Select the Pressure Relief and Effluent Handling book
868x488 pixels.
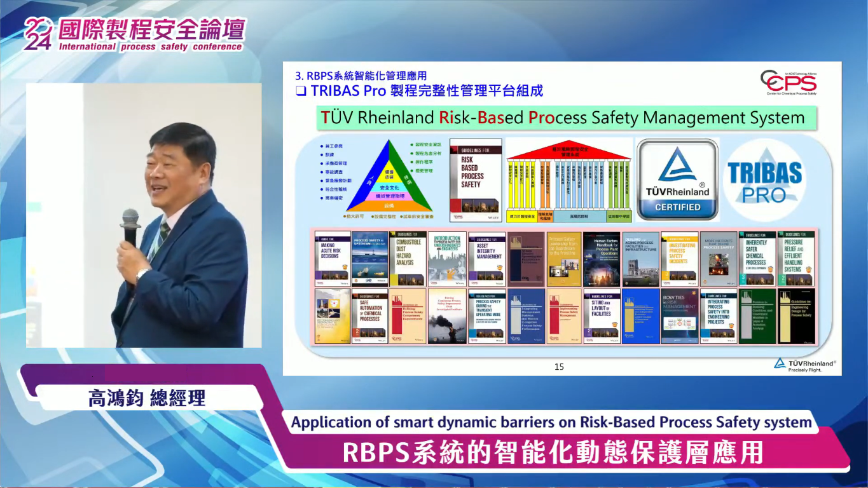click(796, 259)
